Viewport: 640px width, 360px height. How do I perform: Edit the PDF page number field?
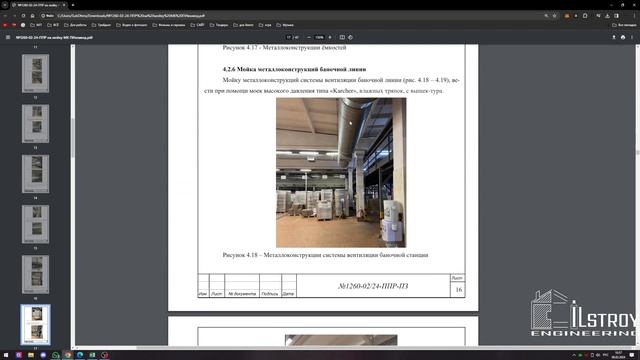pos(289,37)
